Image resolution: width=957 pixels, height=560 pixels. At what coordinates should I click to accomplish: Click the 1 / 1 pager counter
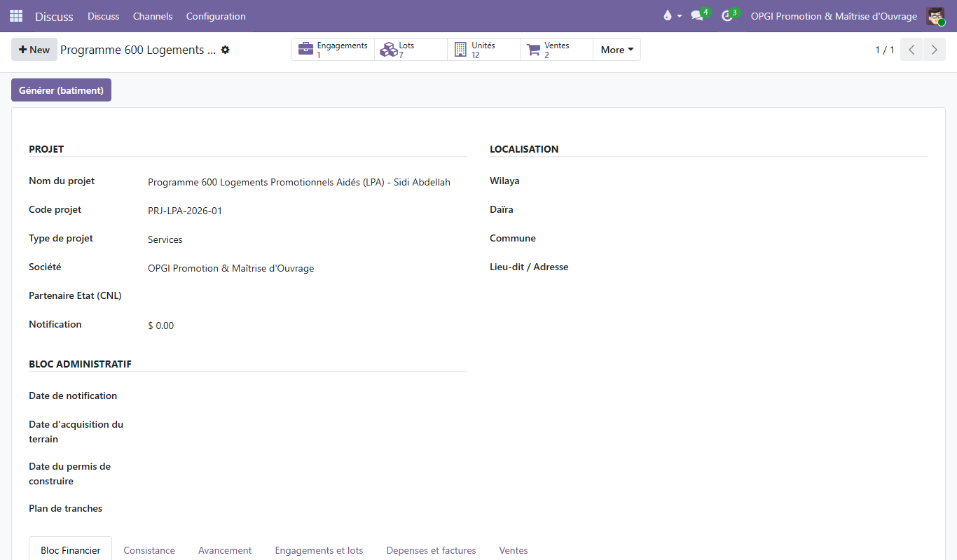[884, 50]
